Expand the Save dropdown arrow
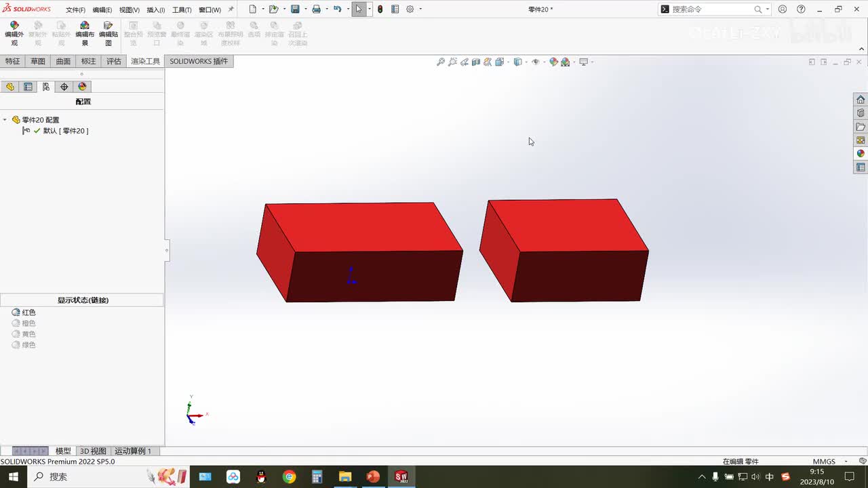 305,9
